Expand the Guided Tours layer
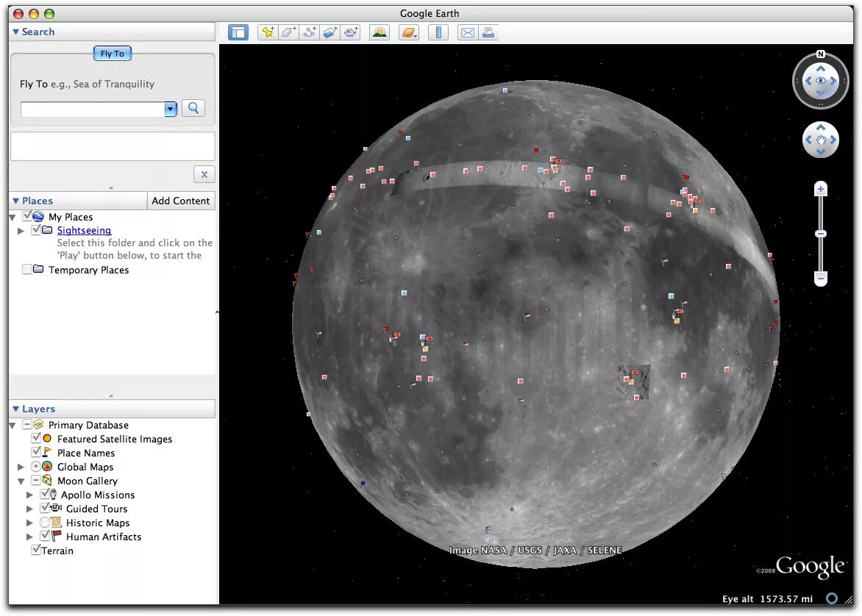The width and height of the screenshot is (862, 616). (29, 509)
